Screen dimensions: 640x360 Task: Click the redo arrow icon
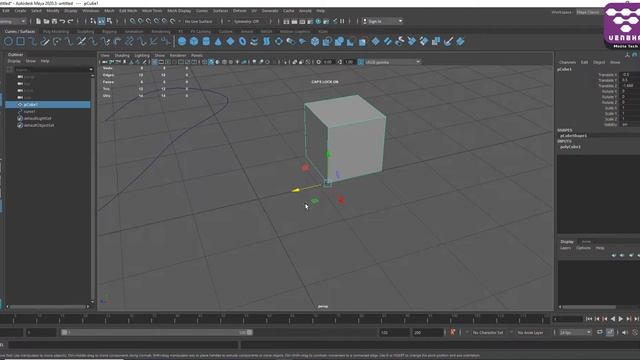(70, 21)
